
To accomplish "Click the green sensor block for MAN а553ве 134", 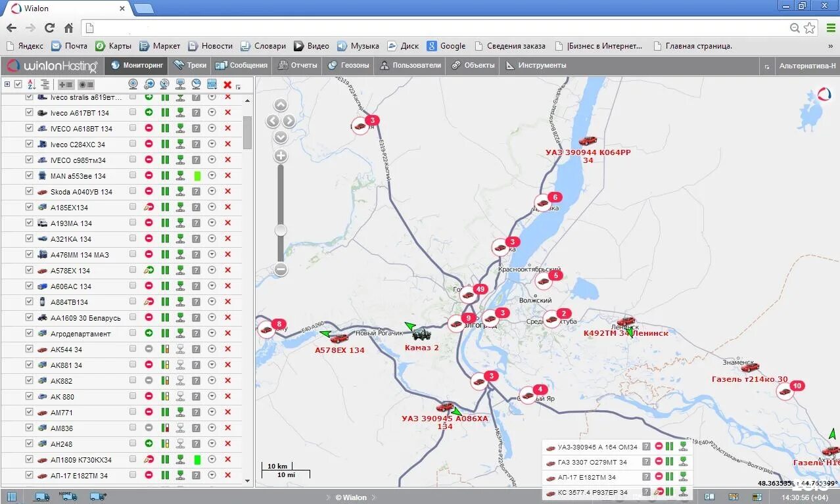I will pos(197,175).
